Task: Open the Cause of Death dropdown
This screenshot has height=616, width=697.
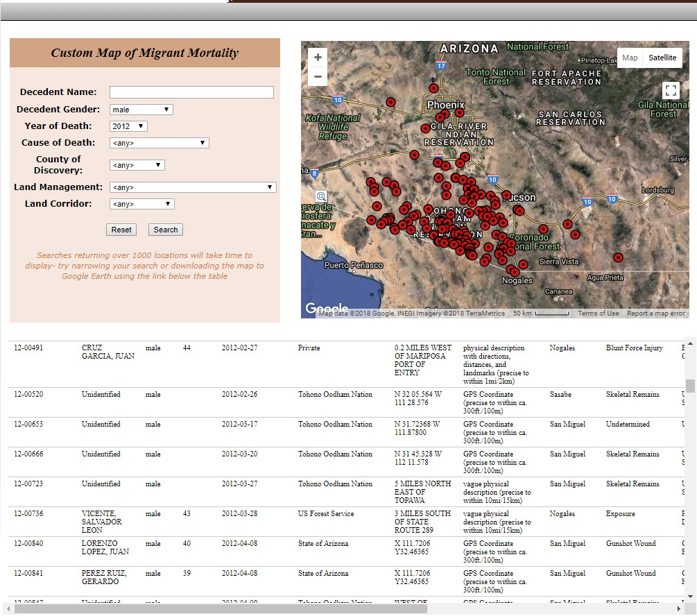Action: click(x=159, y=143)
